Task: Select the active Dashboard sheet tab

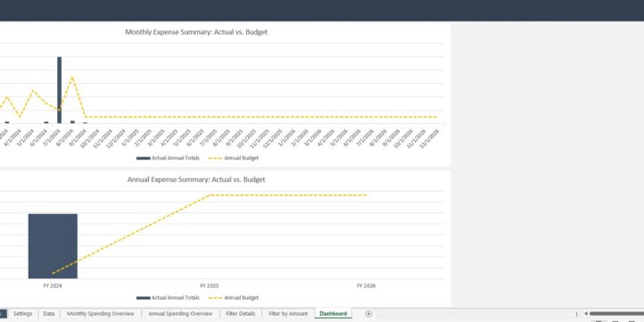Action: click(x=333, y=314)
